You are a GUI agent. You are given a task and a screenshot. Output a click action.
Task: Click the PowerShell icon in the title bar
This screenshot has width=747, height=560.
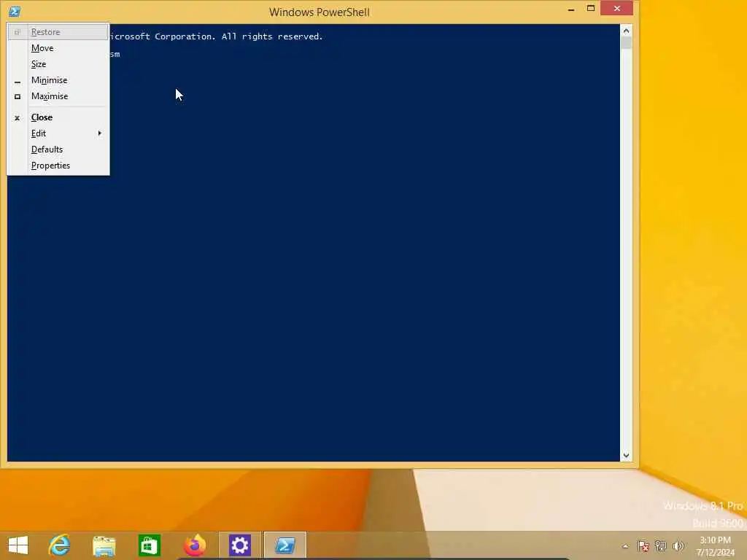pyautogui.click(x=15, y=12)
